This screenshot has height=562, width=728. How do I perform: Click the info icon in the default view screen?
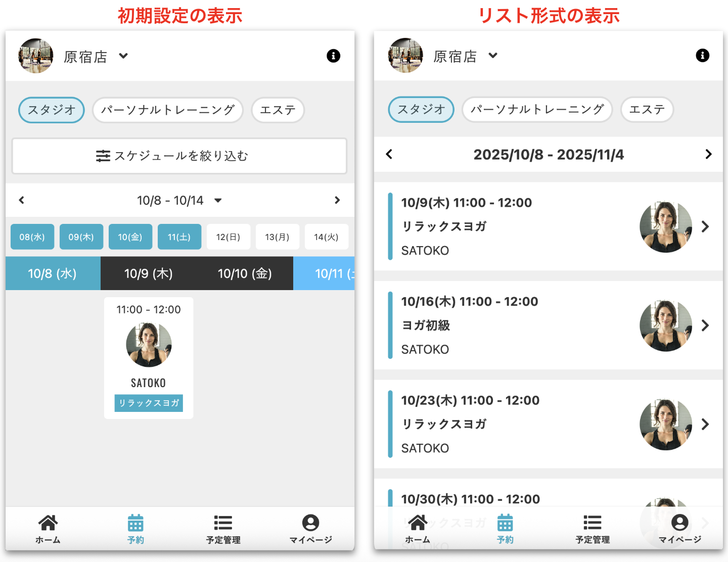point(333,56)
